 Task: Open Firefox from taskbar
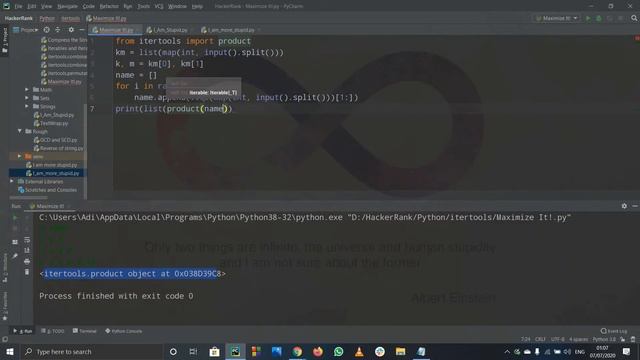pos(318,351)
